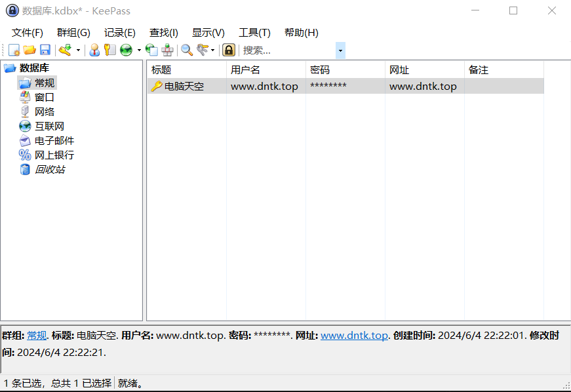Copy user name to clipboard icon
The image size is (571, 392).
click(x=94, y=50)
